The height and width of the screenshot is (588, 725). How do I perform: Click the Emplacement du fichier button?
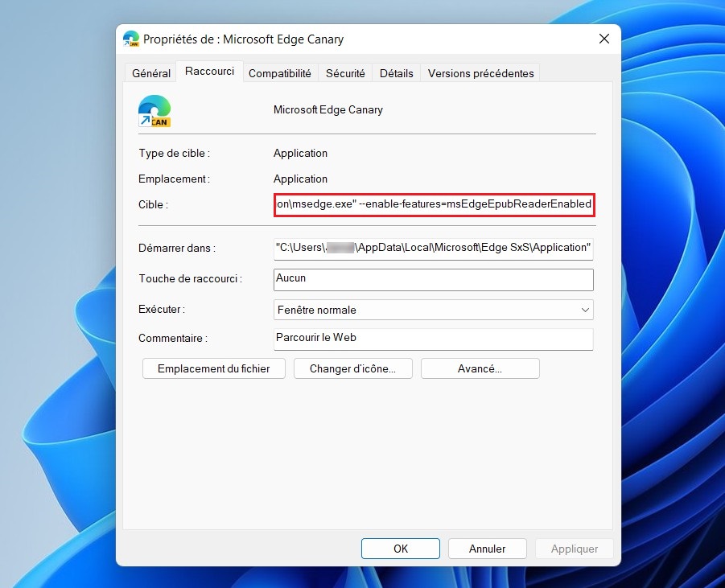213,368
